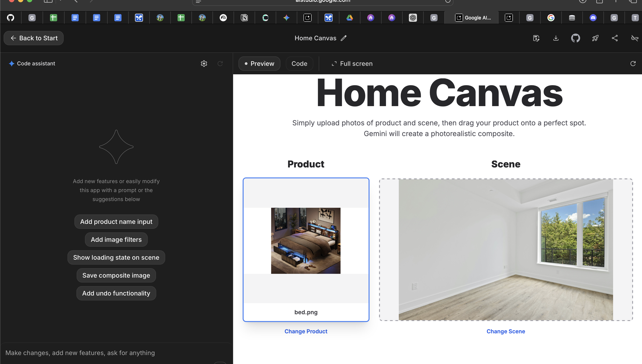Open the GitHub integration icon

click(x=575, y=38)
